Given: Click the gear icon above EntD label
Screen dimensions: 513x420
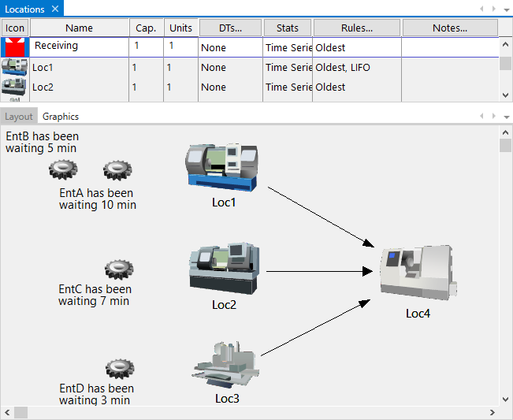Looking at the screenshot, I should [118, 368].
